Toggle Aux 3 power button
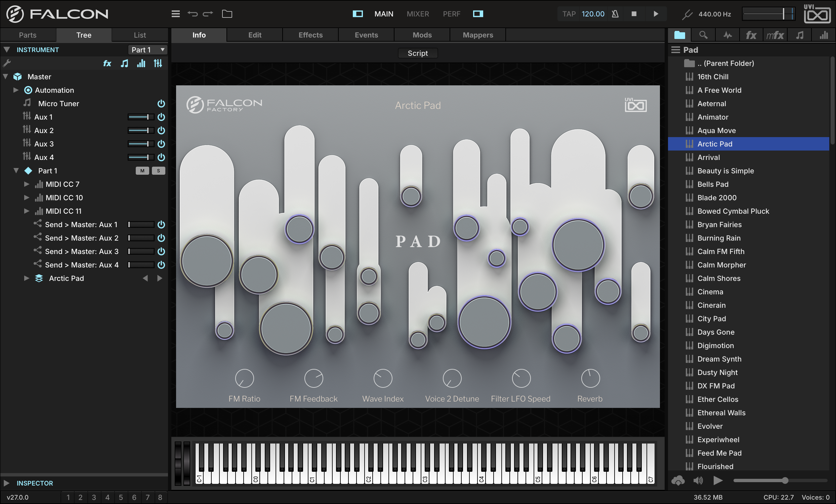This screenshot has width=836, height=504. [161, 144]
